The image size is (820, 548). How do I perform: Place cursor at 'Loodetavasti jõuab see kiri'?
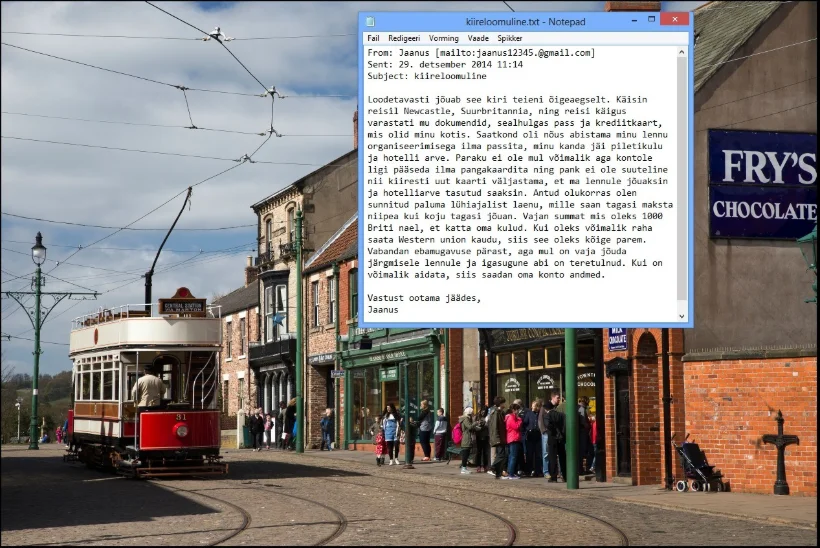coord(435,99)
